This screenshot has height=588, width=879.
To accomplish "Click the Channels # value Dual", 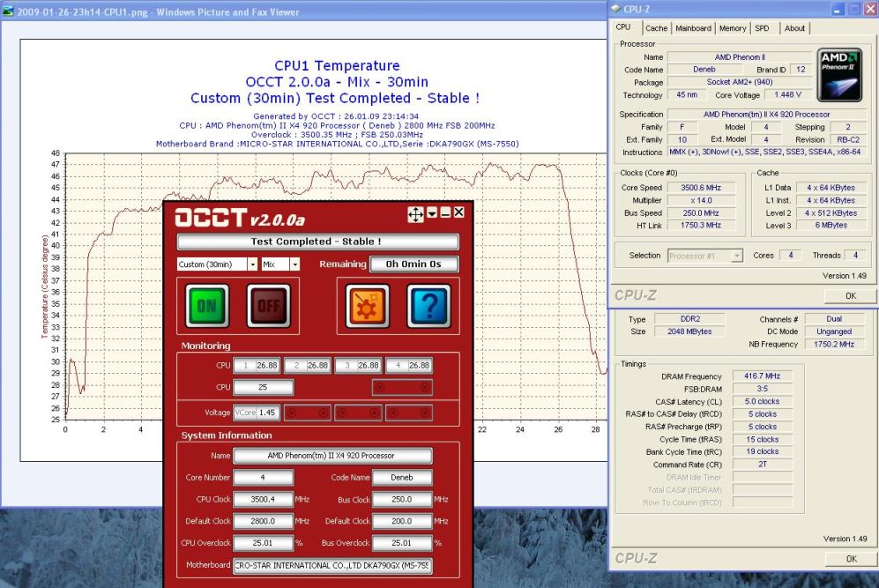I will (x=834, y=319).
